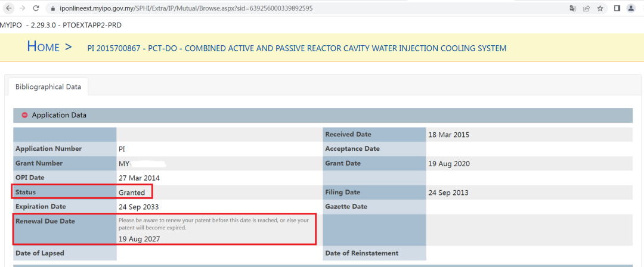Click the Grant Number MY value
The height and width of the screenshot is (267, 644).
pyautogui.click(x=142, y=164)
